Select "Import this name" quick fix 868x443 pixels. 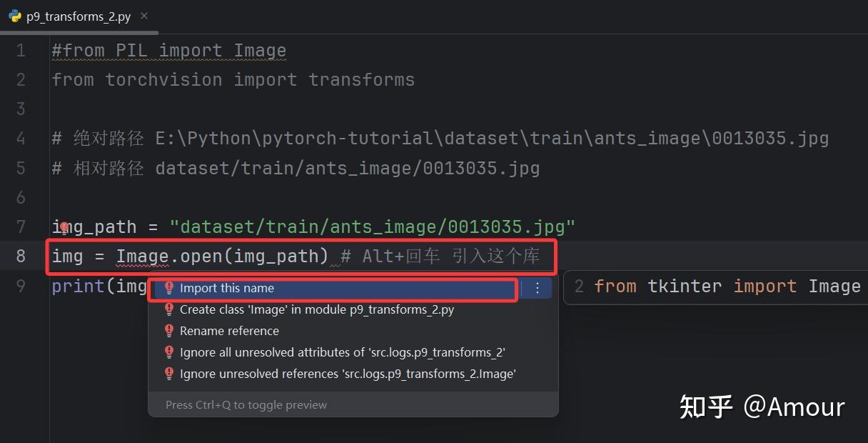click(x=227, y=288)
